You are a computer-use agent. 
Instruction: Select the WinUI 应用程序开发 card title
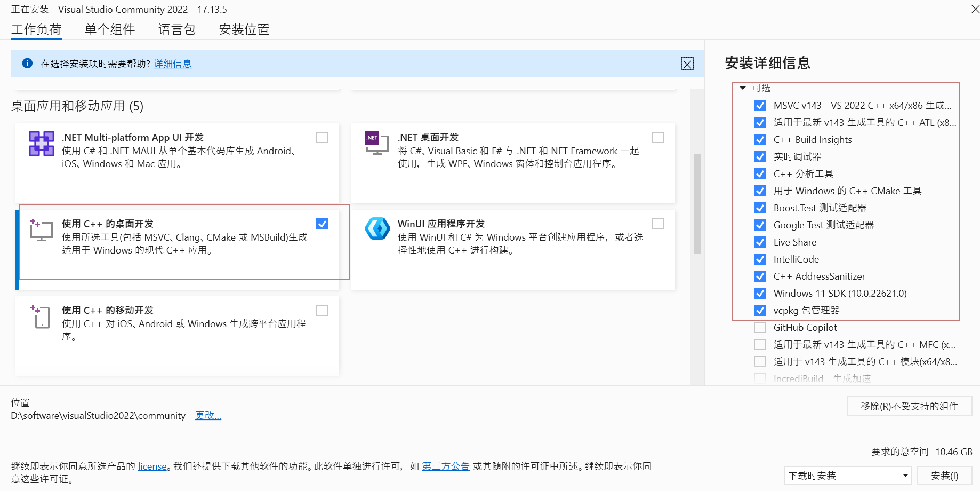(x=441, y=224)
